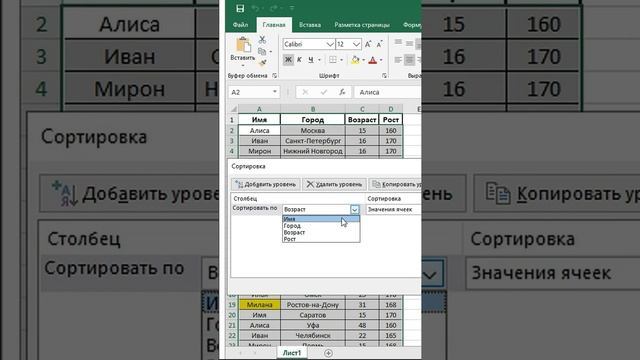Open the Borders dropdown arrow
Viewport: 640px width, 360px height.
[341, 60]
